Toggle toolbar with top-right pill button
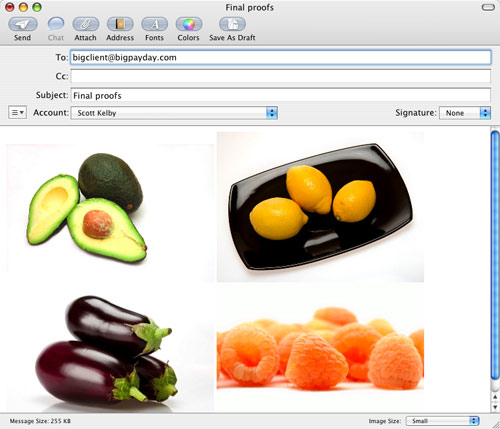This screenshot has height=429, width=500. [488, 7]
